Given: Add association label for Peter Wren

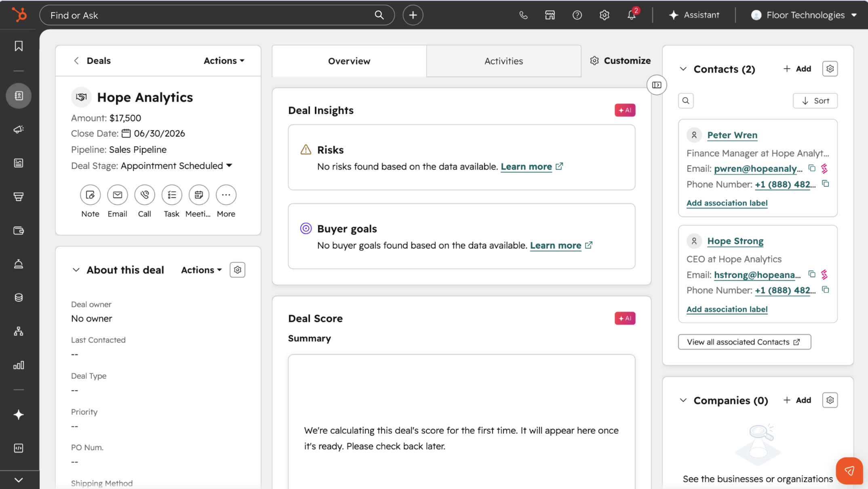Looking at the screenshot, I should point(727,203).
